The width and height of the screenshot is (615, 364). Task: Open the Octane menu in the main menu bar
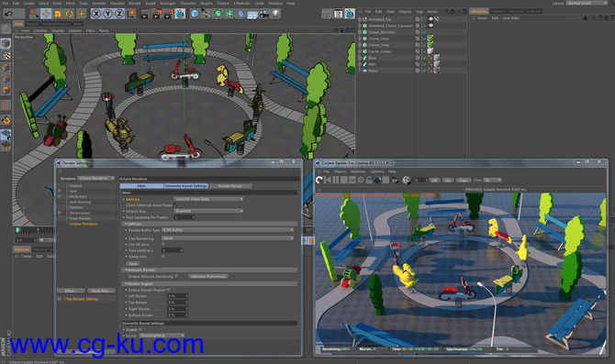point(223,3)
